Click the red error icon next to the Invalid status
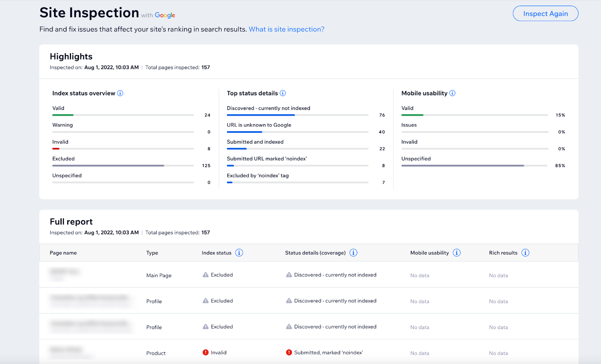This screenshot has height=364, width=601. coord(205,352)
